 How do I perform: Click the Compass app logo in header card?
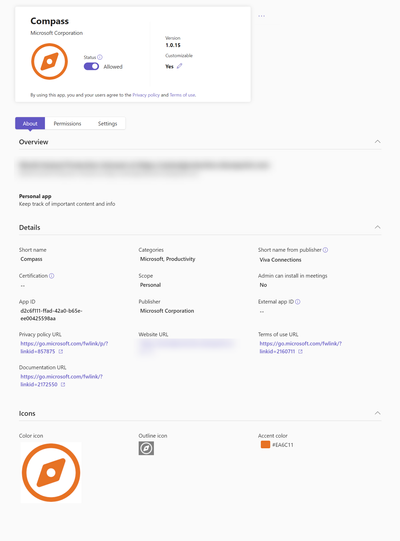click(x=49, y=61)
